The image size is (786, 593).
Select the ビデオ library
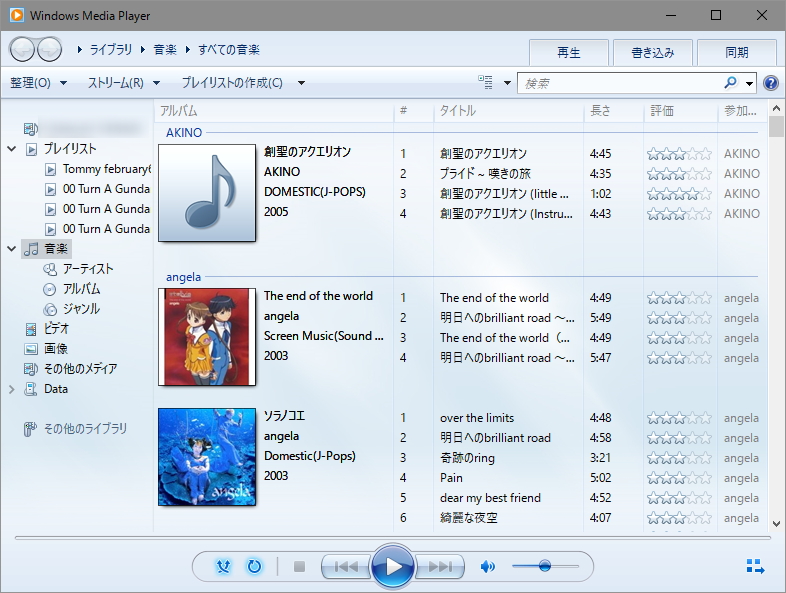click(x=56, y=329)
